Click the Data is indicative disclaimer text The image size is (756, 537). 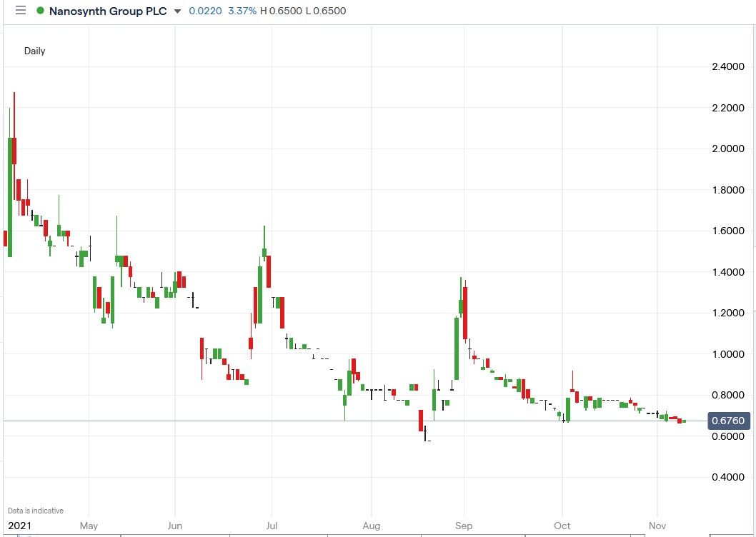(35, 510)
